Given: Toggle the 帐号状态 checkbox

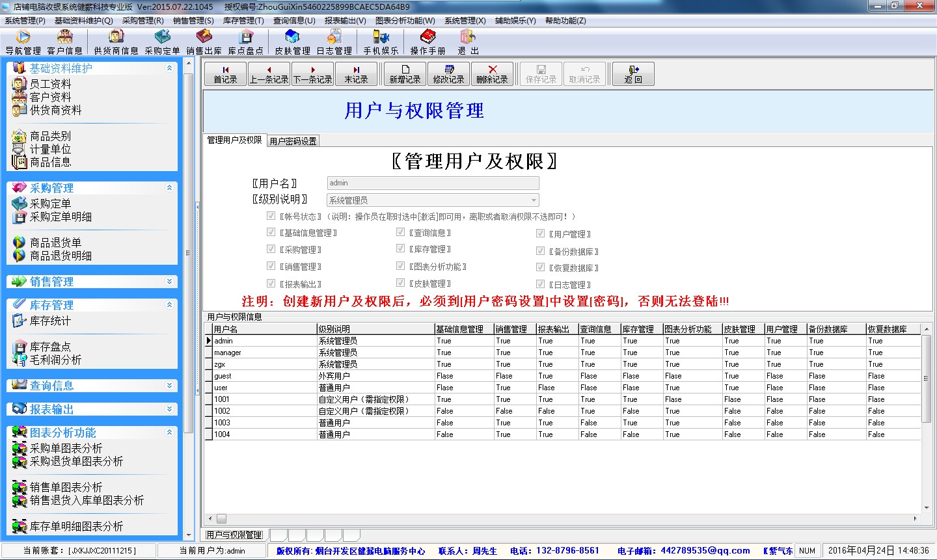Looking at the screenshot, I should pyautogui.click(x=271, y=216).
